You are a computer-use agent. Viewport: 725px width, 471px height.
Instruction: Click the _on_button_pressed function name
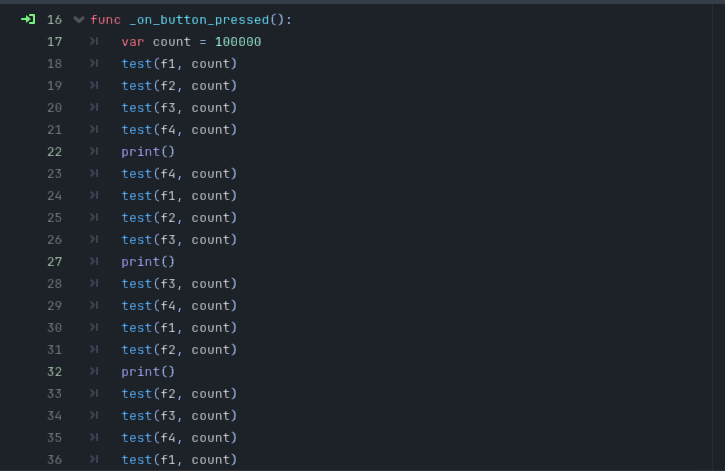pyautogui.click(x=199, y=20)
